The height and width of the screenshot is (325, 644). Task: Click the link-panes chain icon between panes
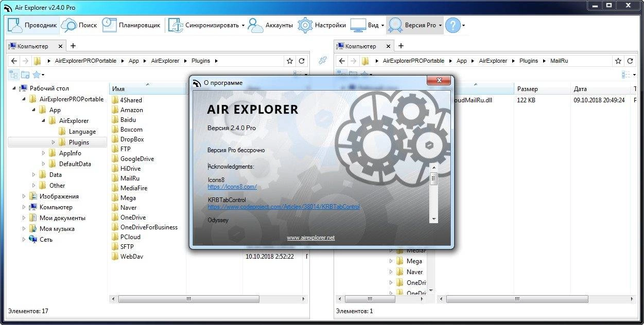(323, 61)
